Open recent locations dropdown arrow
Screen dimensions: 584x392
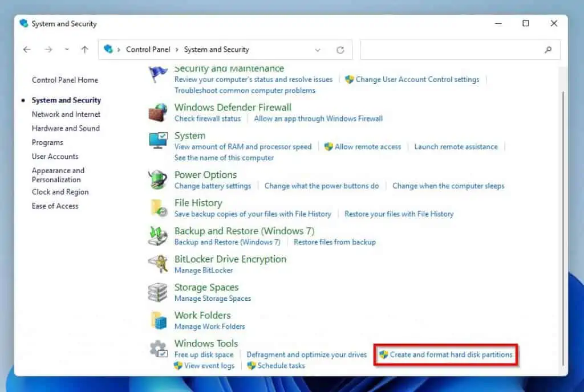coord(67,50)
